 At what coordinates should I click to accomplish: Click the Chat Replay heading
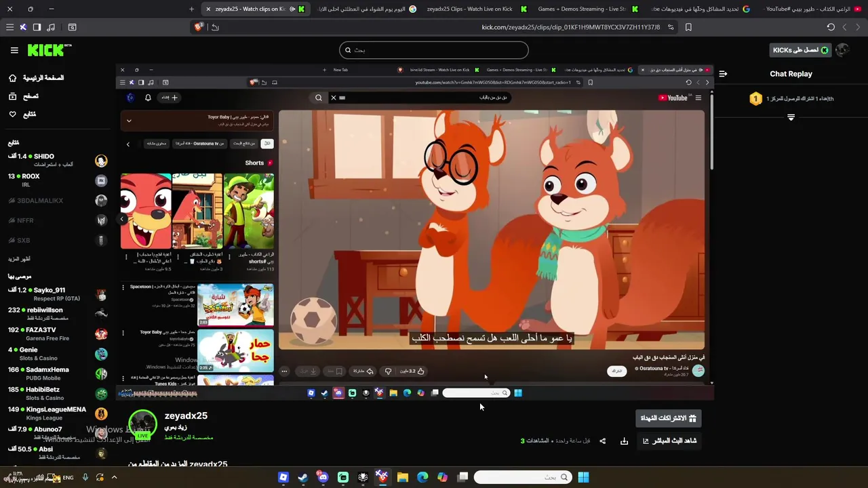(791, 74)
